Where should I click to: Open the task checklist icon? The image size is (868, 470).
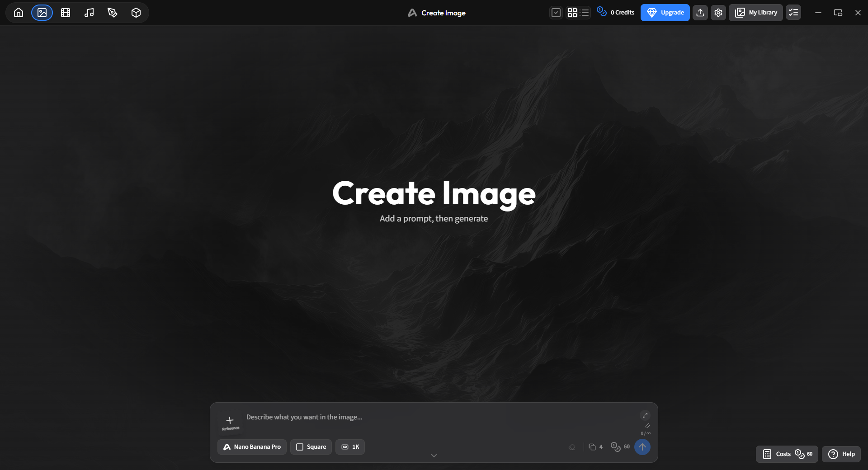[793, 13]
